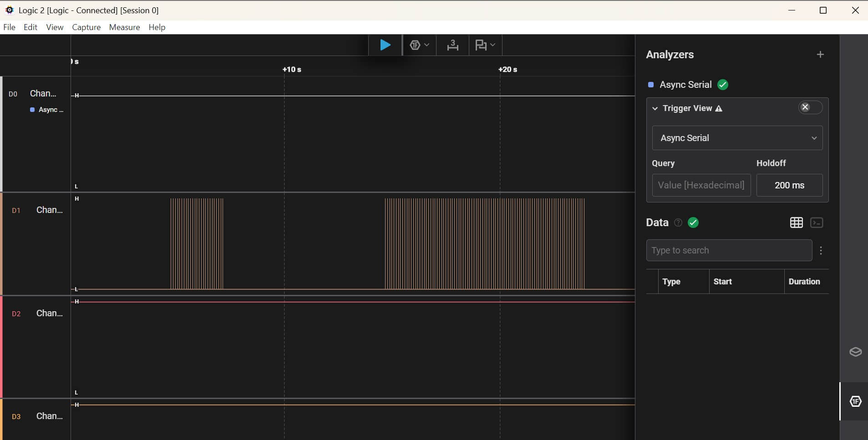Switch Data panel to terminal view
Image resolution: width=868 pixels, height=440 pixels.
(817, 223)
